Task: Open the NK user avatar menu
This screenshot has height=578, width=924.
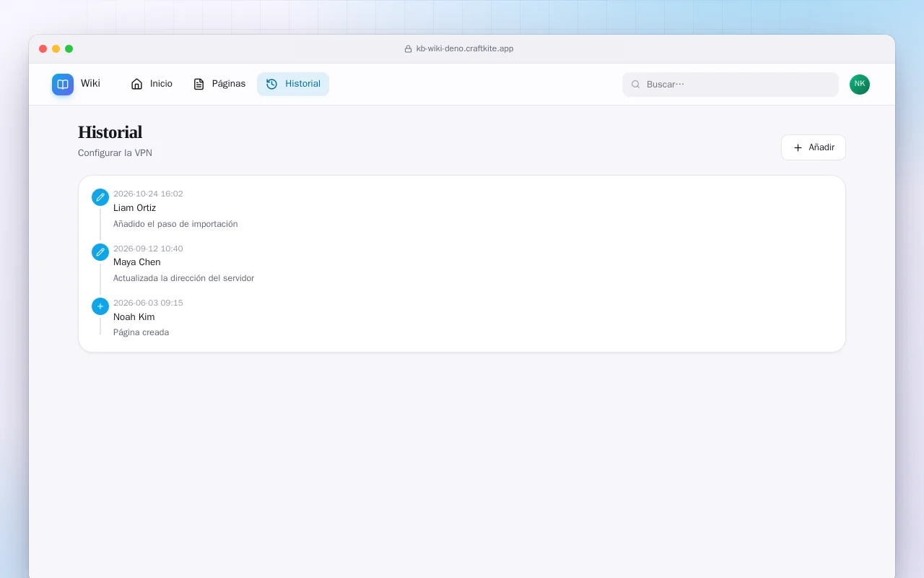Action: 860,85
